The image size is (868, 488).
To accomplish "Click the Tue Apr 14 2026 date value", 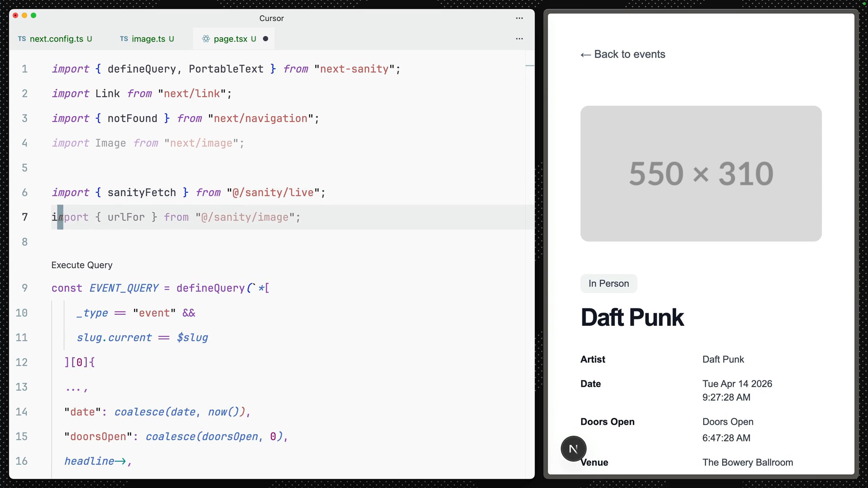I will pyautogui.click(x=737, y=384).
